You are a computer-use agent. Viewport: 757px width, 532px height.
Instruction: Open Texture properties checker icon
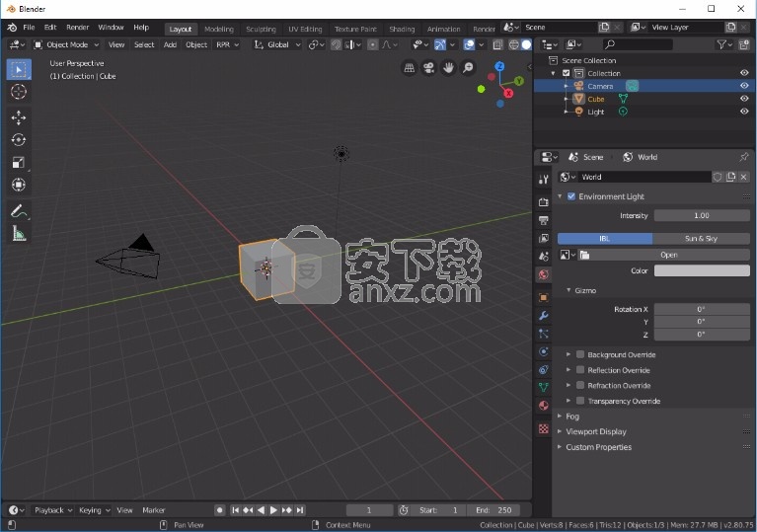(x=544, y=428)
